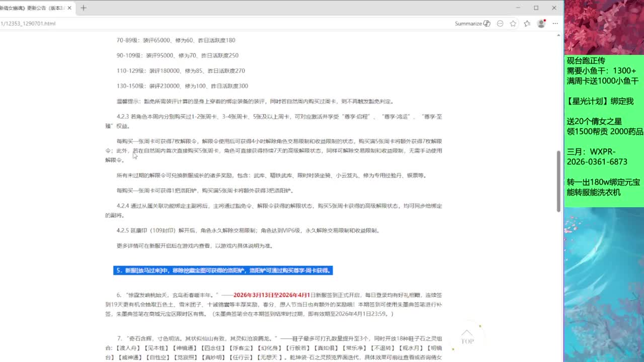This screenshot has width=644, height=362.
Task: Open the favorites list icon
Action: (x=527, y=24)
